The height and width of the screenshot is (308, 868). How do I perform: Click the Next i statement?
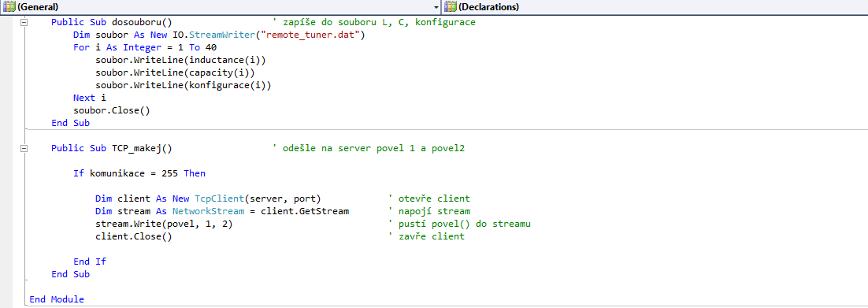(x=90, y=98)
